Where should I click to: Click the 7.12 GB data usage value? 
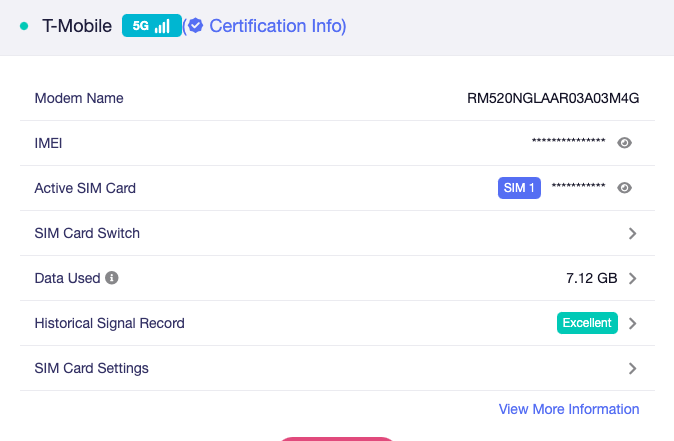pyautogui.click(x=591, y=278)
